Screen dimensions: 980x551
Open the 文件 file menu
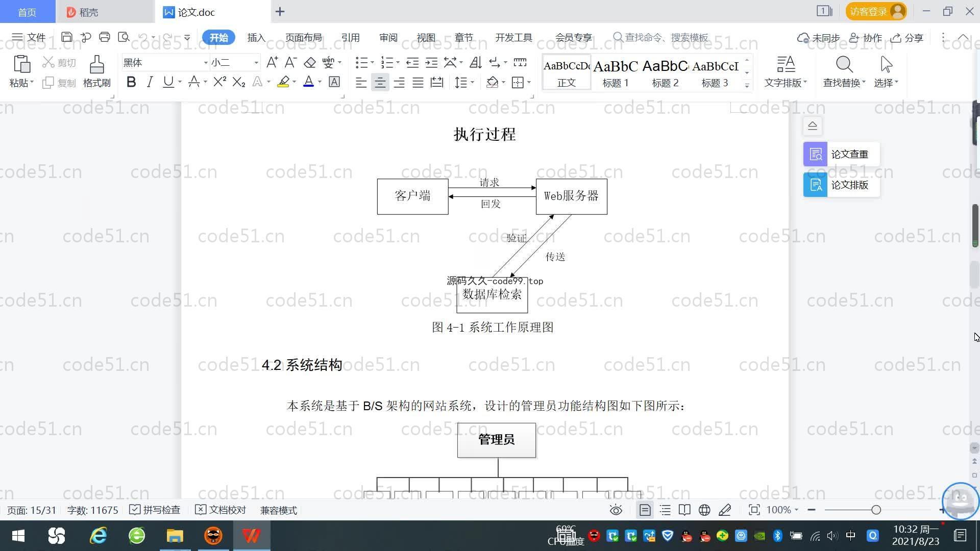[29, 37]
